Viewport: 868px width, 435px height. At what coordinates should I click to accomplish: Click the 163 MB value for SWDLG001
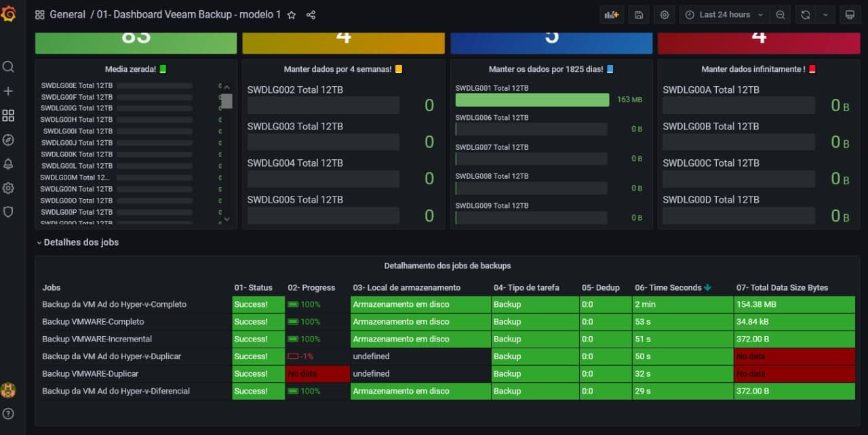pos(629,100)
